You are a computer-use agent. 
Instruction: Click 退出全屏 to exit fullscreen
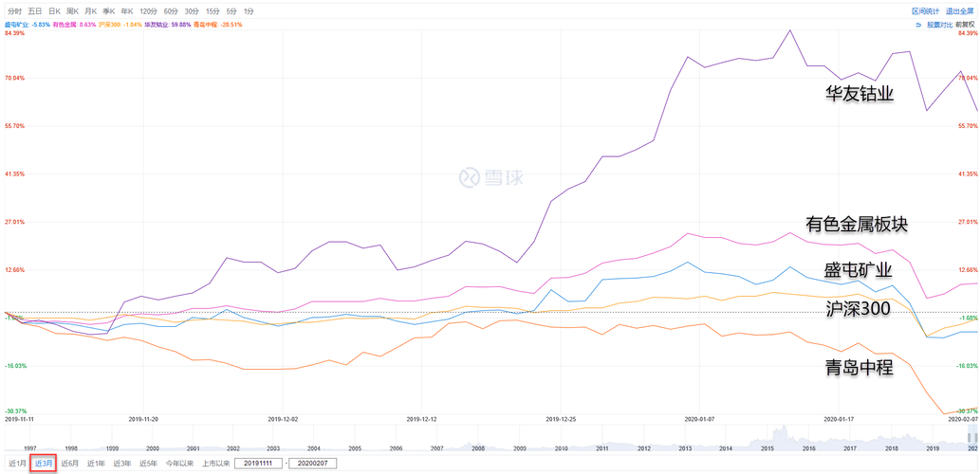(x=960, y=11)
